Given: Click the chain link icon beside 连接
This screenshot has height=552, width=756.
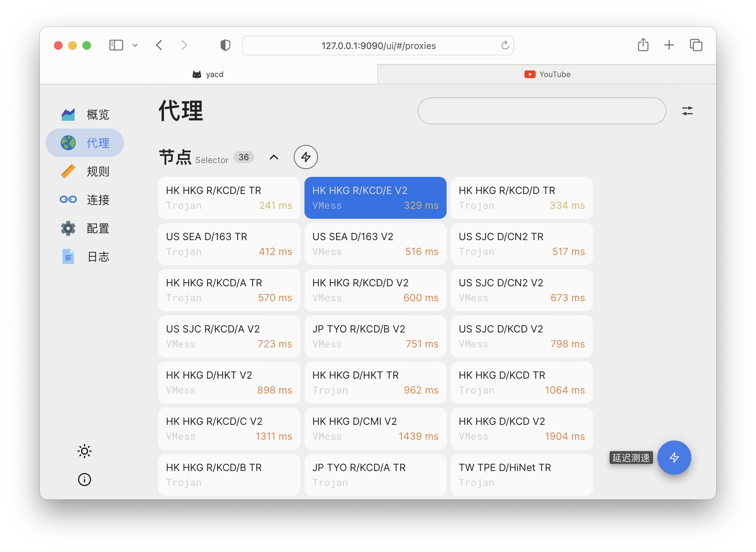Looking at the screenshot, I should coord(68,200).
